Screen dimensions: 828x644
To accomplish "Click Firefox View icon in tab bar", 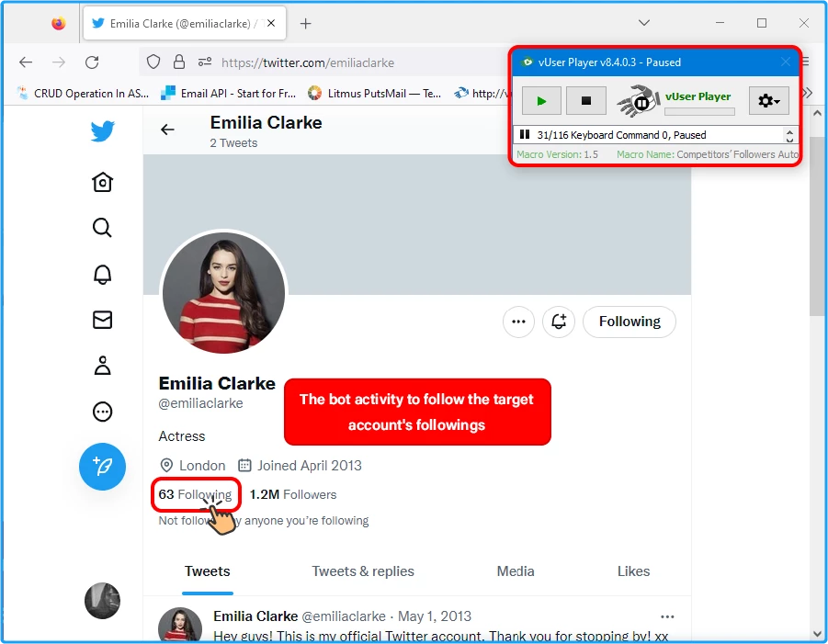I will [59, 23].
